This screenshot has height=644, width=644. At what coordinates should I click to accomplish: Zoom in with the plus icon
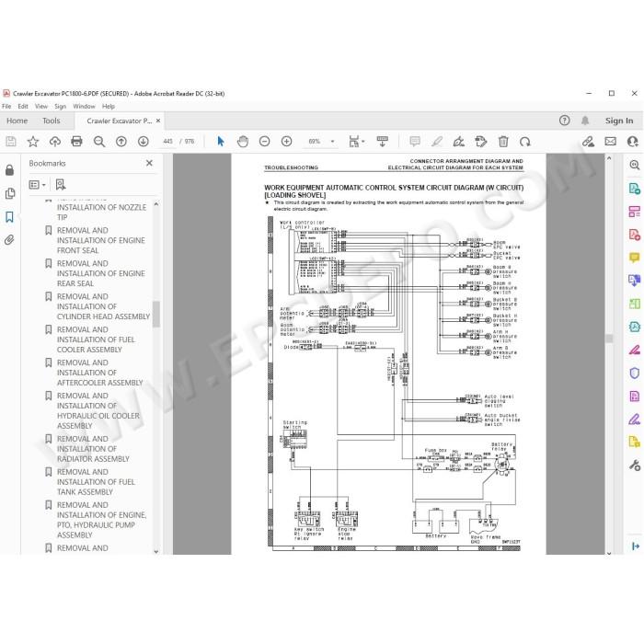(x=286, y=142)
